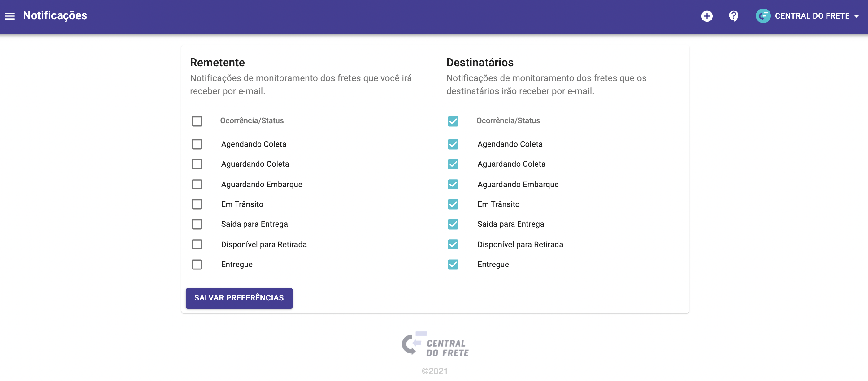Click Remetente 'Disponível para Retirada' label
This screenshot has width=868, height=381.
tap(264, 244)
